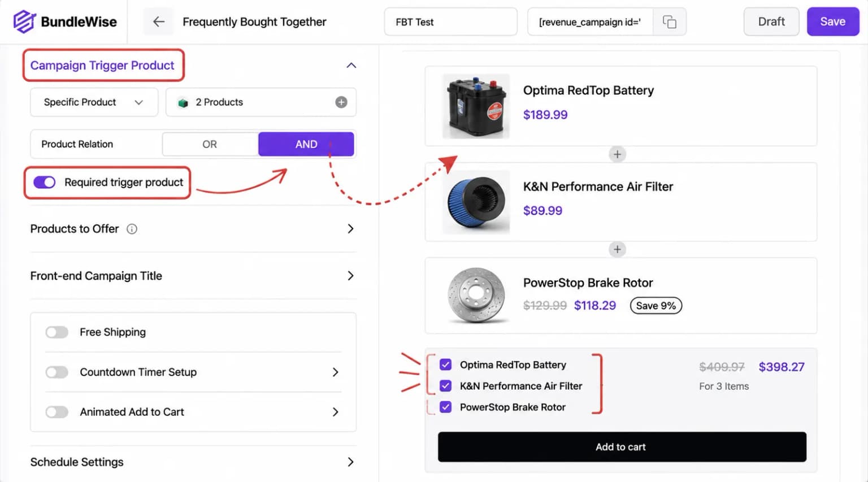
Task: Click plus connector below Optima RedTop Battery card
Action: [617, 154]
